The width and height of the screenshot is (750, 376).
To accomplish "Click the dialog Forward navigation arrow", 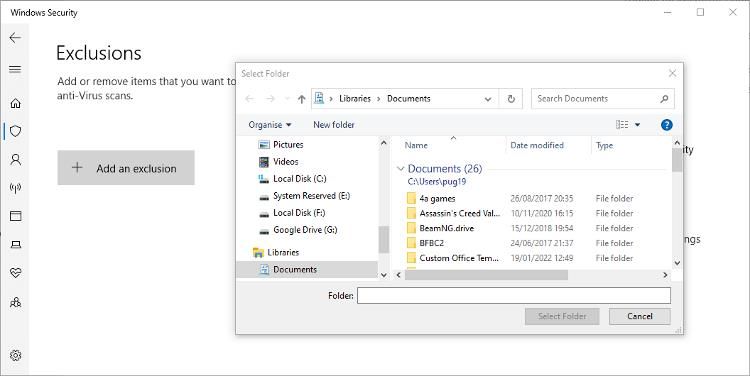I will [270, 99].
